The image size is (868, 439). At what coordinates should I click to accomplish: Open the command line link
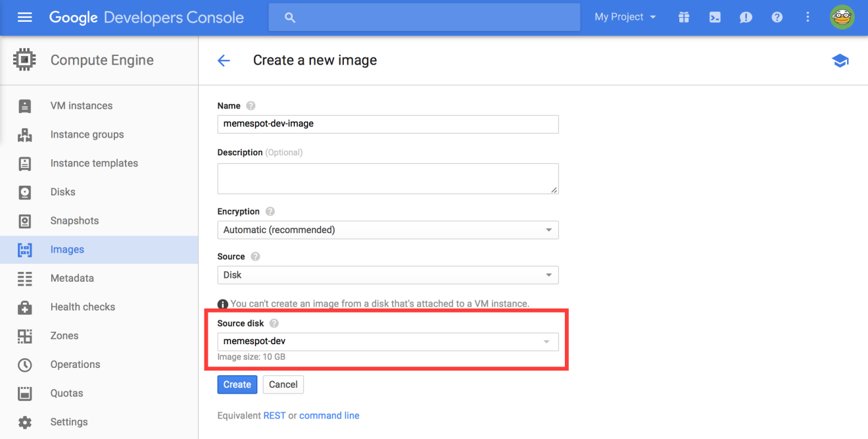pyautogui.click(x=329, y=416)
